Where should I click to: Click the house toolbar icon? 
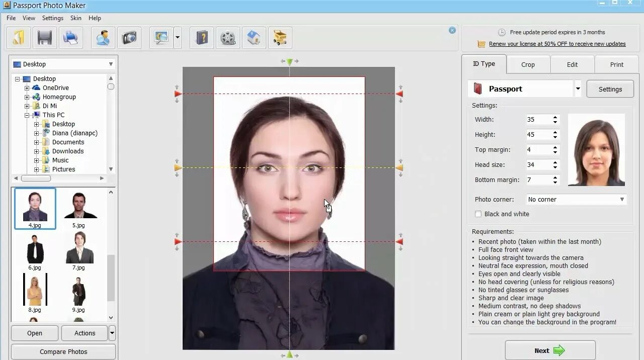[x=254, y=38]
